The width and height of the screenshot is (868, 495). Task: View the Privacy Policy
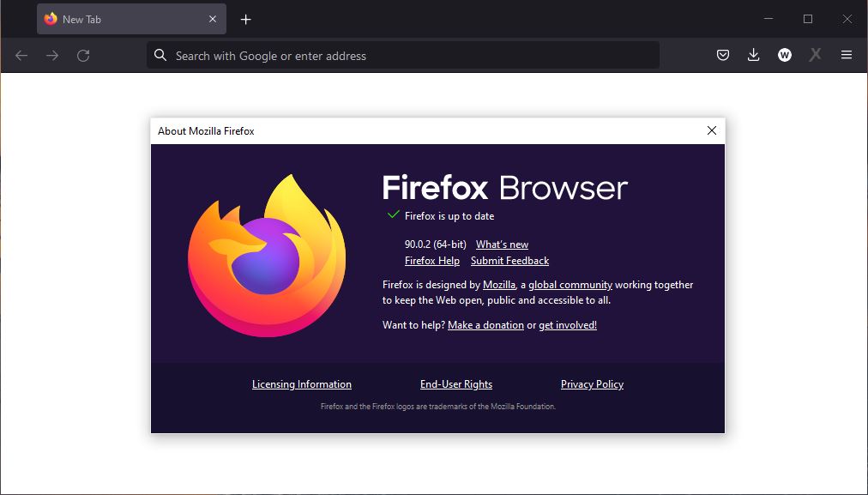[x=592, y=383]
